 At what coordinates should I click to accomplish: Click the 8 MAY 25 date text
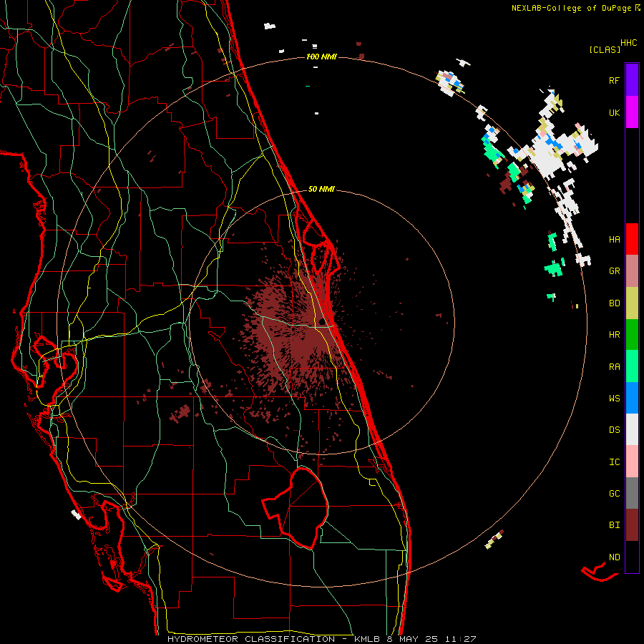coord(412,639)
